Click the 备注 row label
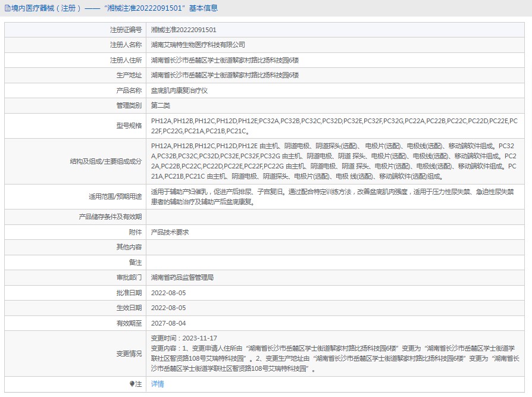The width and height of the screenshot is (532, 397). 135,262
